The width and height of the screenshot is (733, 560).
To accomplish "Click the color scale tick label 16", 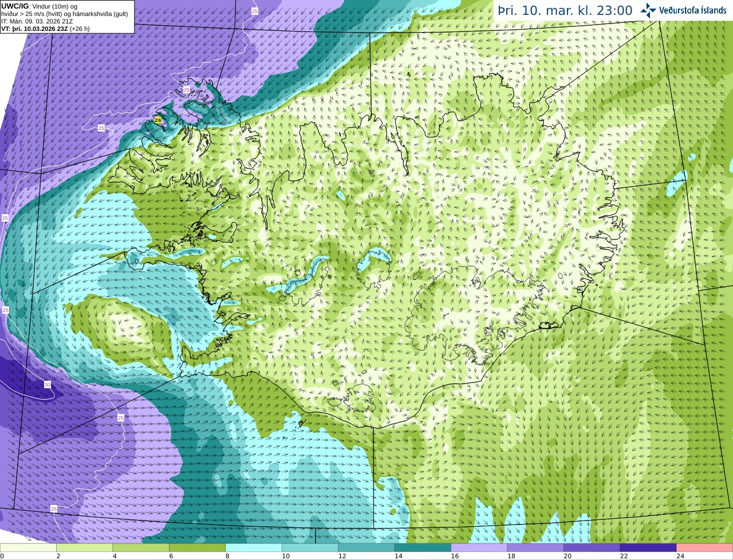I will click(455, 556).
